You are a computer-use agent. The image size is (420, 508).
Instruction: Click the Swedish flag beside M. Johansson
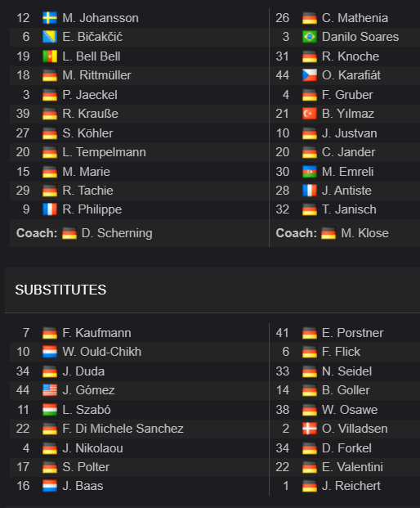click(x=50, y=18)
